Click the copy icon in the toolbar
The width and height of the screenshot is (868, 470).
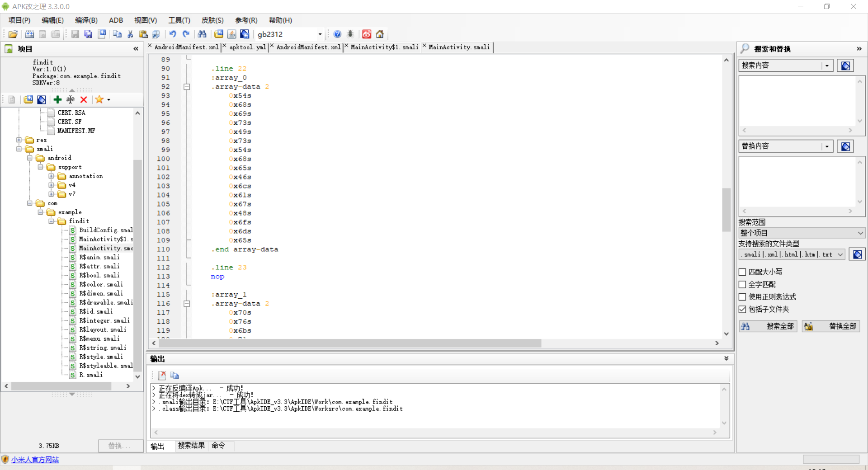coord(117,34)
